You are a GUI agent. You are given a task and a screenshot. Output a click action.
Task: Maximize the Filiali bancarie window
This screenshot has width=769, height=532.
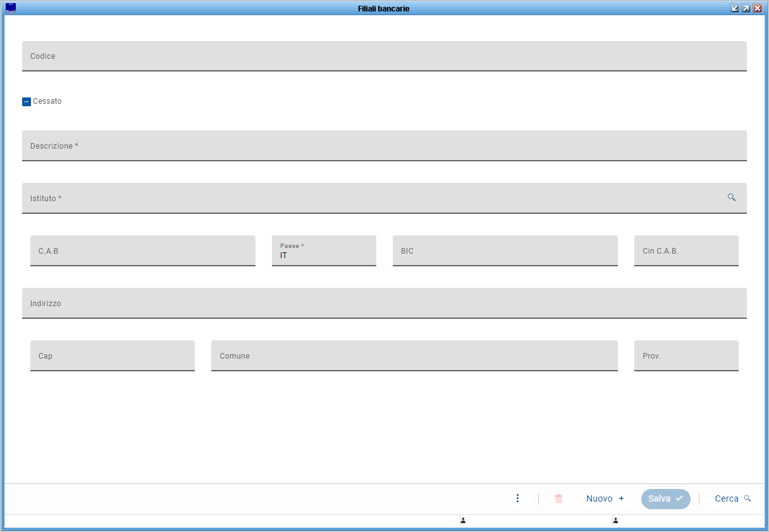pos(746,8)
